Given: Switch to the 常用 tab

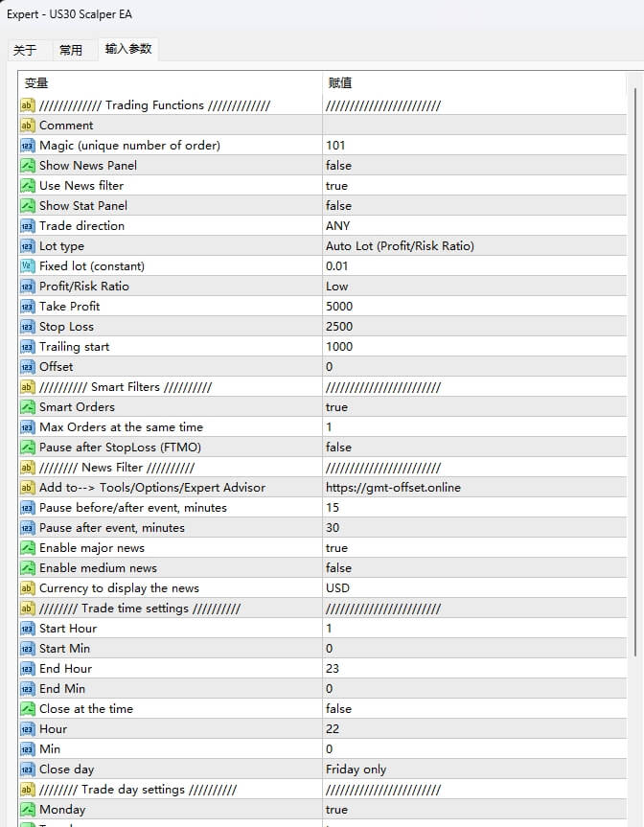Looking at the screenshot, I should [71, 50].
